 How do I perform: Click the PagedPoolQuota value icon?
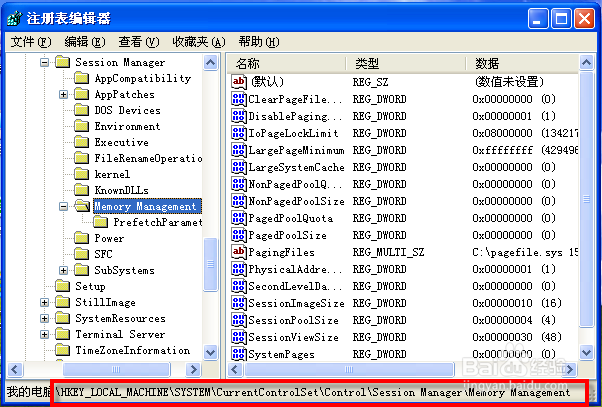[x=238, y=218]
